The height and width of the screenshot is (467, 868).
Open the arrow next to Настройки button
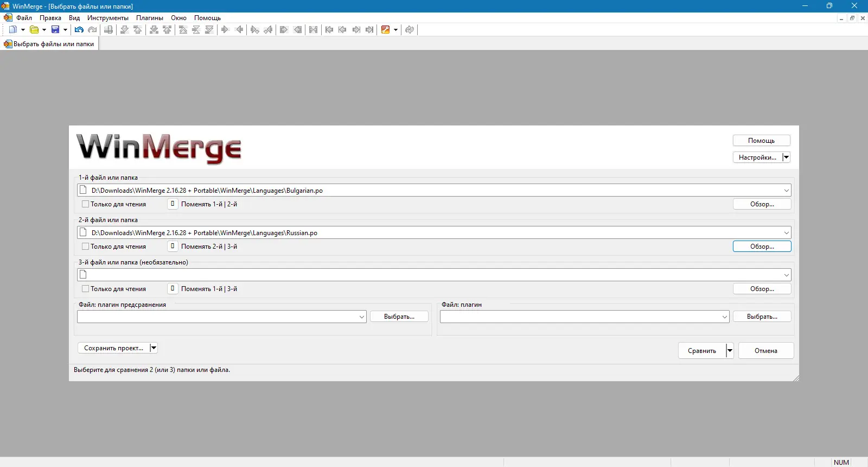(786, 157)
